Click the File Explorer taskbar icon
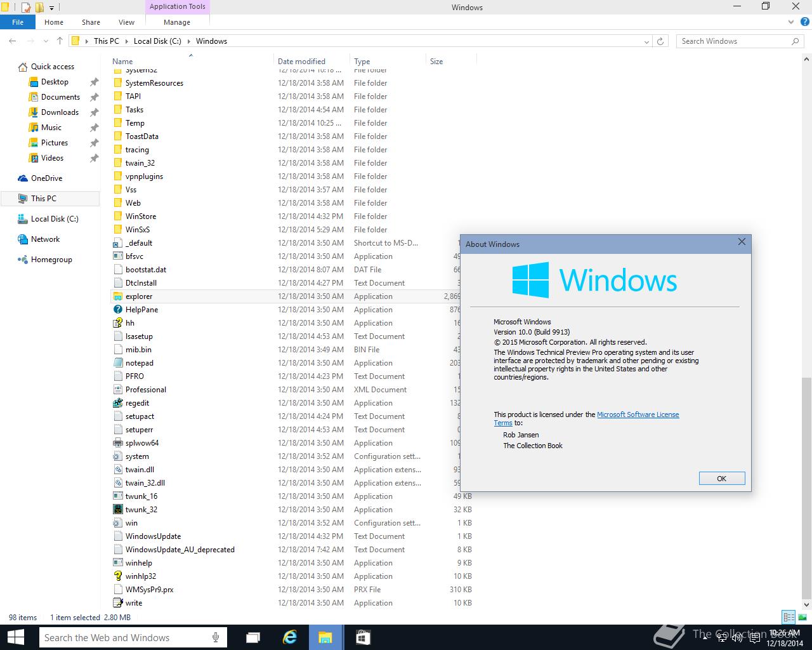 (x=325, y=637)
